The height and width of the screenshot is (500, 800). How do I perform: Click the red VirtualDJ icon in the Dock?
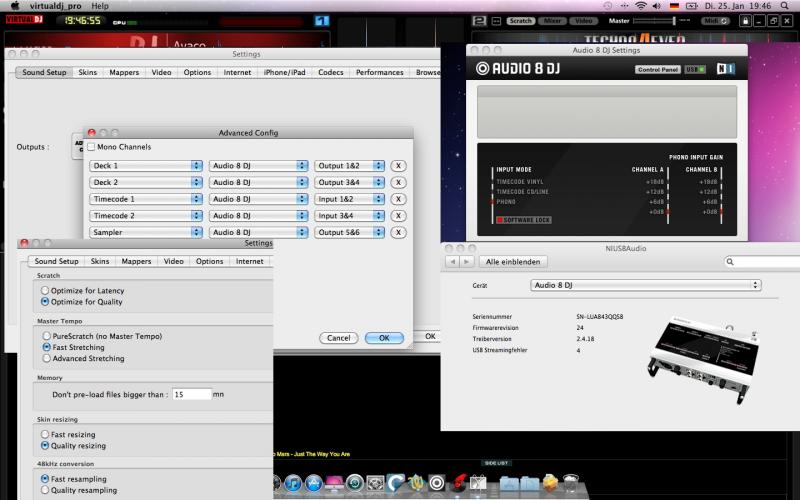click(x=458, y=483)
